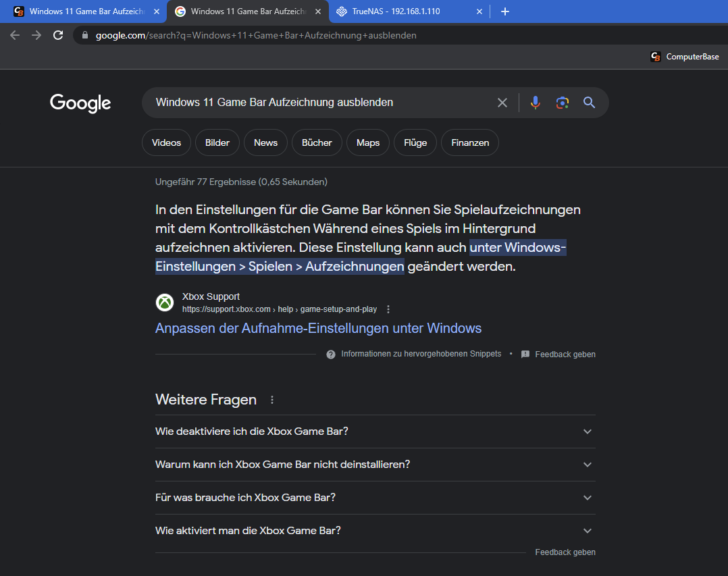Click the browser address bar URL
The height and width of the screenshot is (576, 728).
click(256, 35)
